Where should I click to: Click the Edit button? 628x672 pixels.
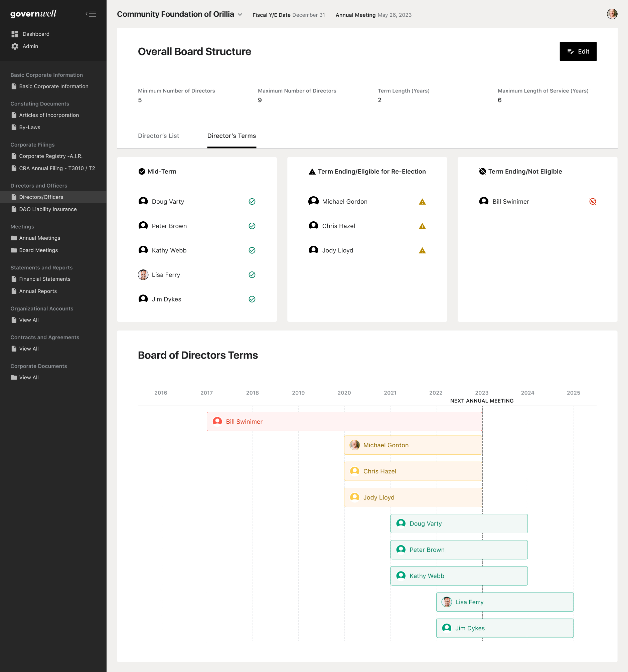(578, 51)
